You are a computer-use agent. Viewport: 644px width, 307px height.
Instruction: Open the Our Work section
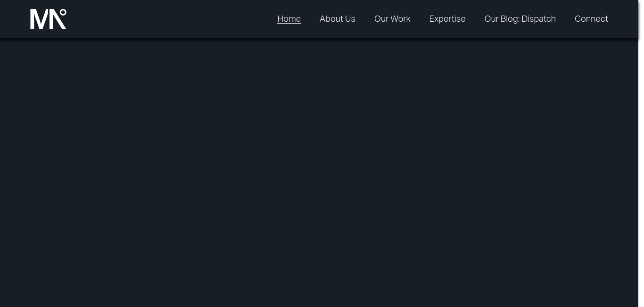coord(392,19)
